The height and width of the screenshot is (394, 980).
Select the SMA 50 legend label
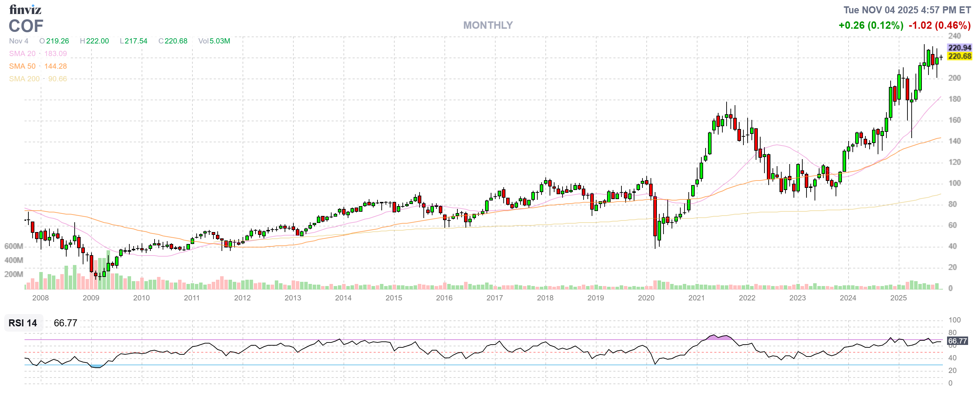coord(22,66)
